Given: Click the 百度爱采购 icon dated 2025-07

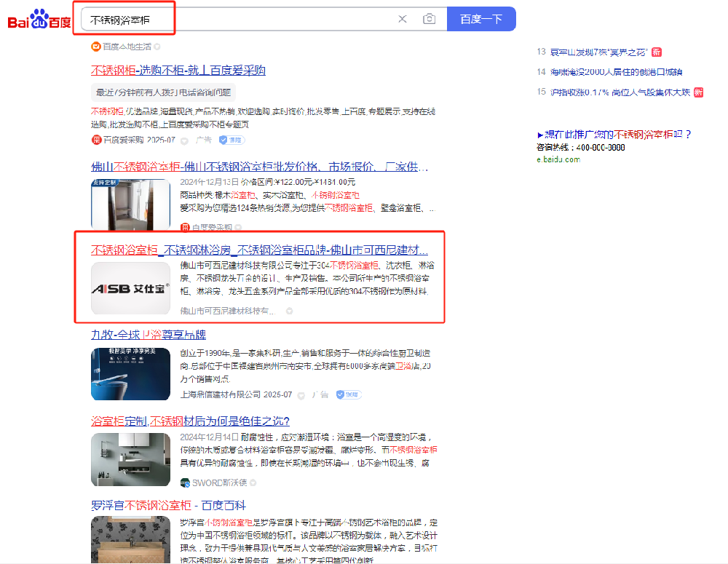Looking at the screenshot, I should coord(97,140).
